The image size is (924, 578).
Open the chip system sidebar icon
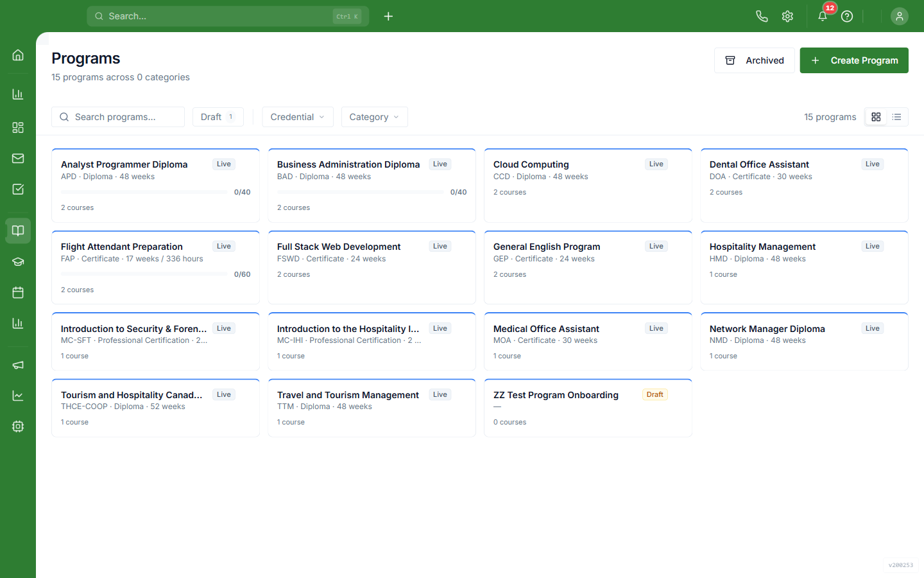(18, 426)
